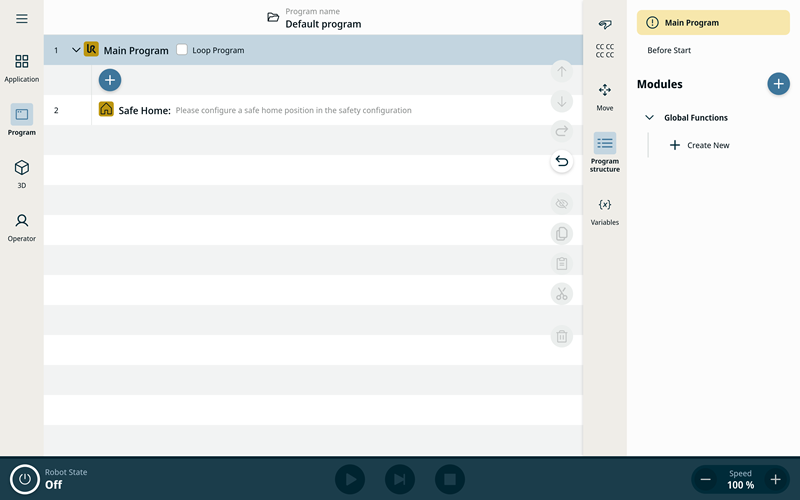Toggle the Program structure panel

pos(605,150)
